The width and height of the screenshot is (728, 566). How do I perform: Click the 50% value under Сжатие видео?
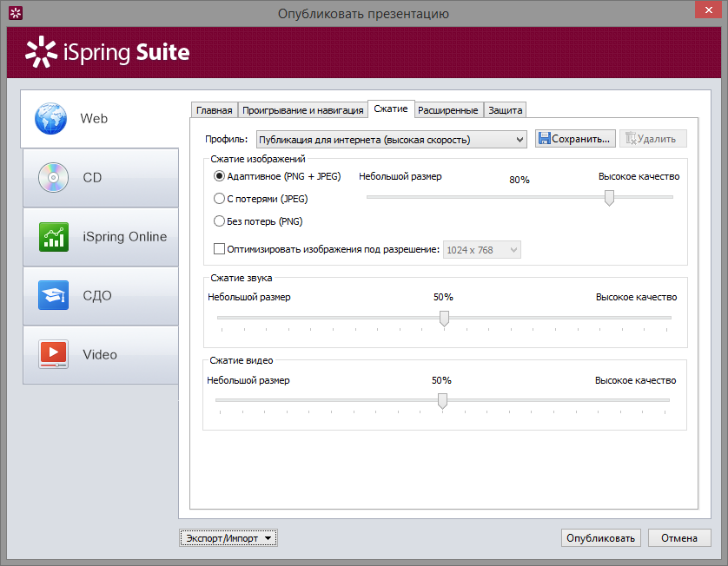pyautogui.click(x=441, y=380)
